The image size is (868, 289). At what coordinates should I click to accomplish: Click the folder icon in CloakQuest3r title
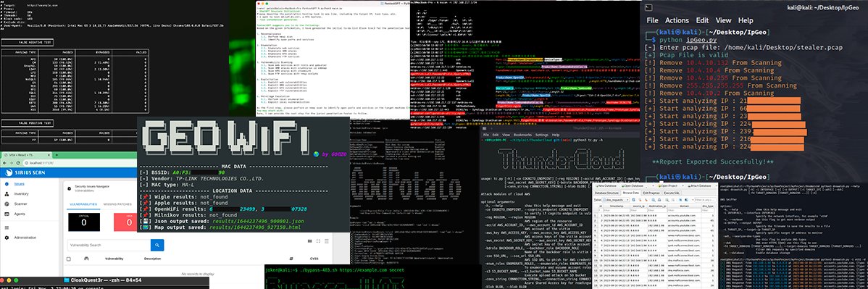coord(66,280)
